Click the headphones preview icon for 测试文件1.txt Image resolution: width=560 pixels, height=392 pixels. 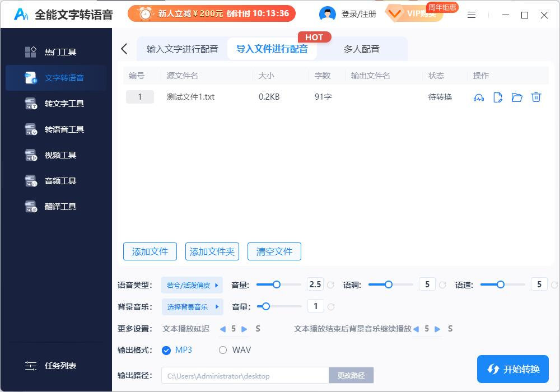point(478,97)
